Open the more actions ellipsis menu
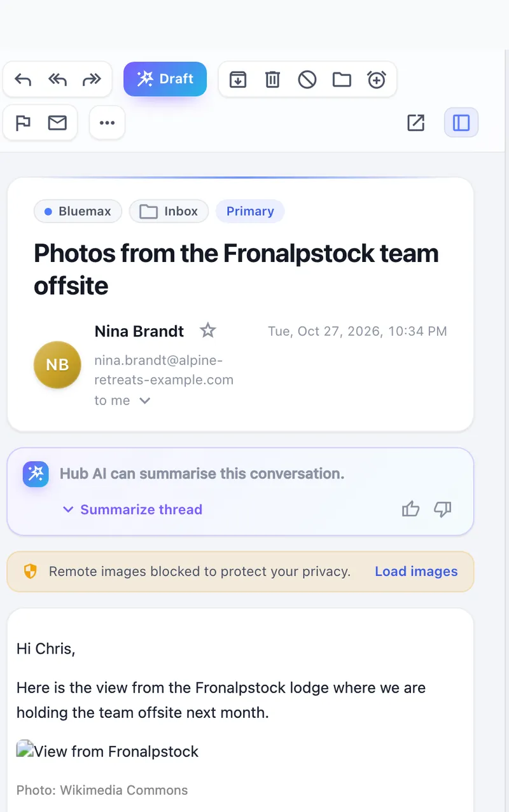The height and width of the screenshot is (812, 509). 107,123
